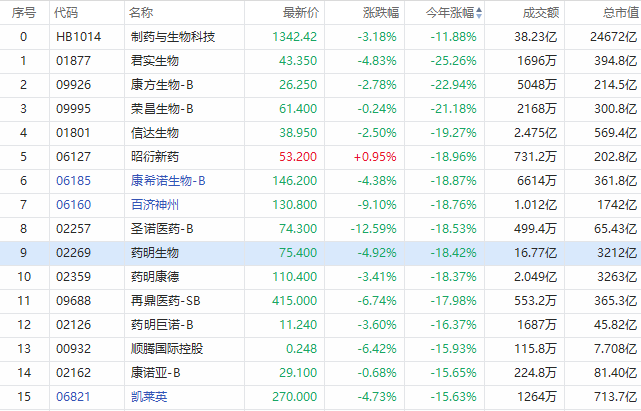The image size is (641, 411).
Task: Click the code HB1014
Action: [78, 37]
